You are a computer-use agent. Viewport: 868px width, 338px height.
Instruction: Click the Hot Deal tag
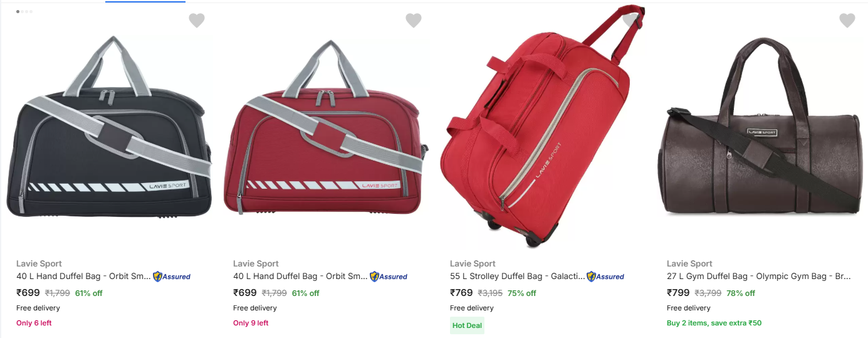(x=467, y=325)
